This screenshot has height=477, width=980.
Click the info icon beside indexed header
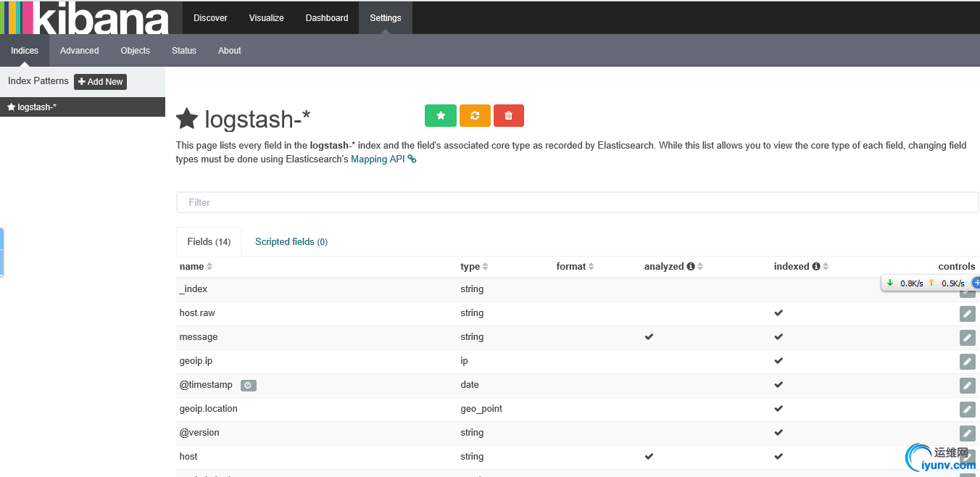(x=816, y=267)
